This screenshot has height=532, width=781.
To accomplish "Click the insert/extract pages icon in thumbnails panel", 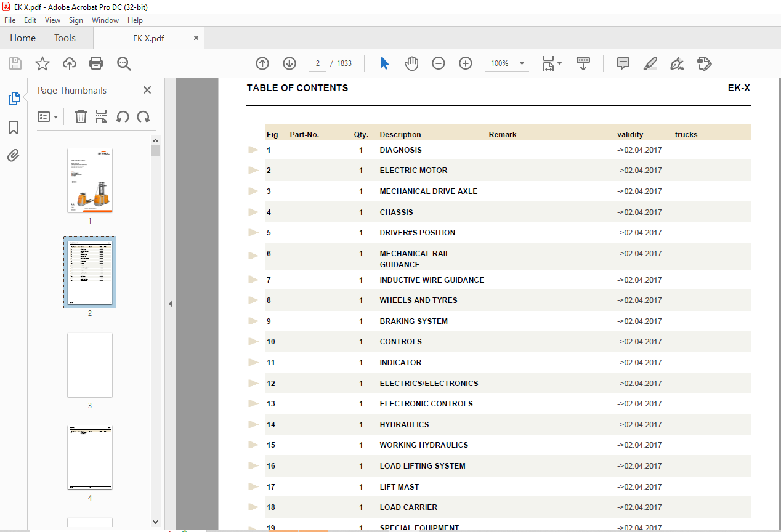I will [x=102, y=116].
